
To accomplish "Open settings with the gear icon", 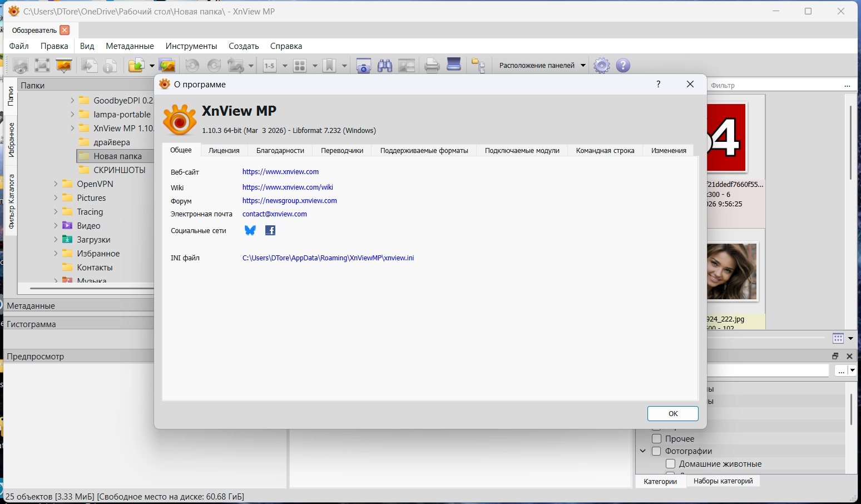I will pos(602,66).
